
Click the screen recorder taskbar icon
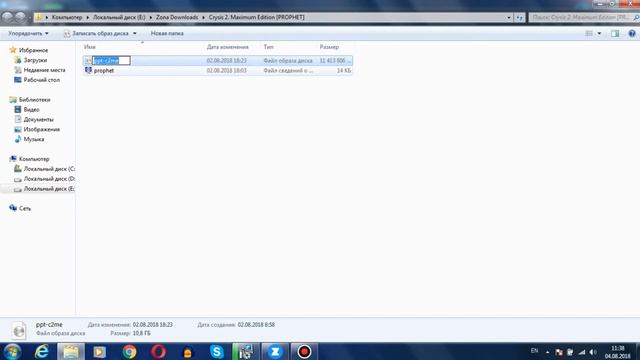304,351
